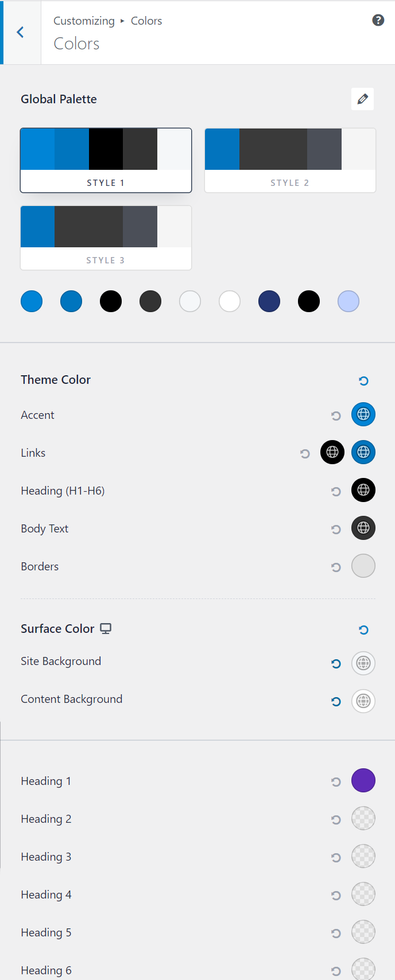Reset the Accent color
This screenshot has width=395, height=980.
coord(336,415)
